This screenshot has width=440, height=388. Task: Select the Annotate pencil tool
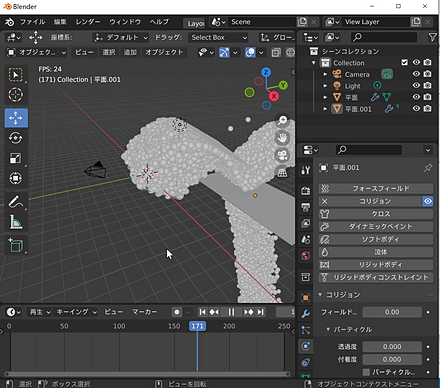coord(16,202)
